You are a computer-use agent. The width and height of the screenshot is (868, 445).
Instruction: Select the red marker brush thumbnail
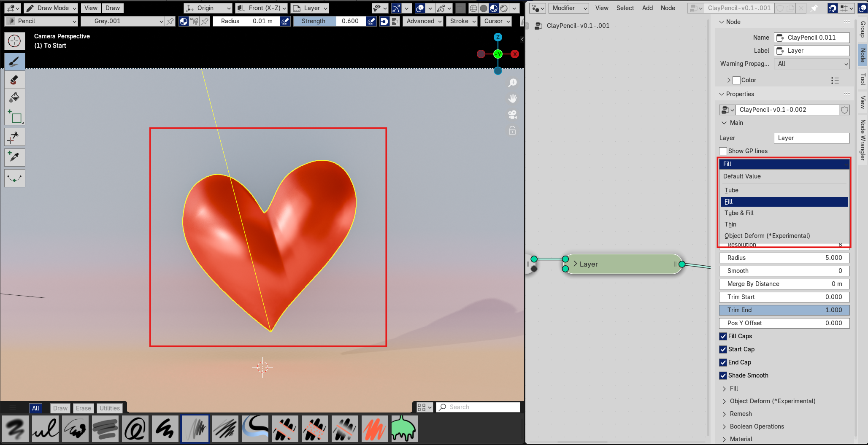point(375,429)
